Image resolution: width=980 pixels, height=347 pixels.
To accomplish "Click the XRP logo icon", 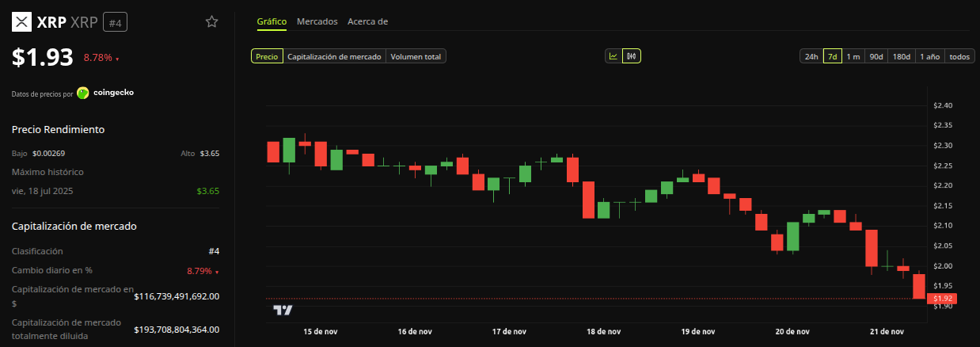I will tap(21, 22).
